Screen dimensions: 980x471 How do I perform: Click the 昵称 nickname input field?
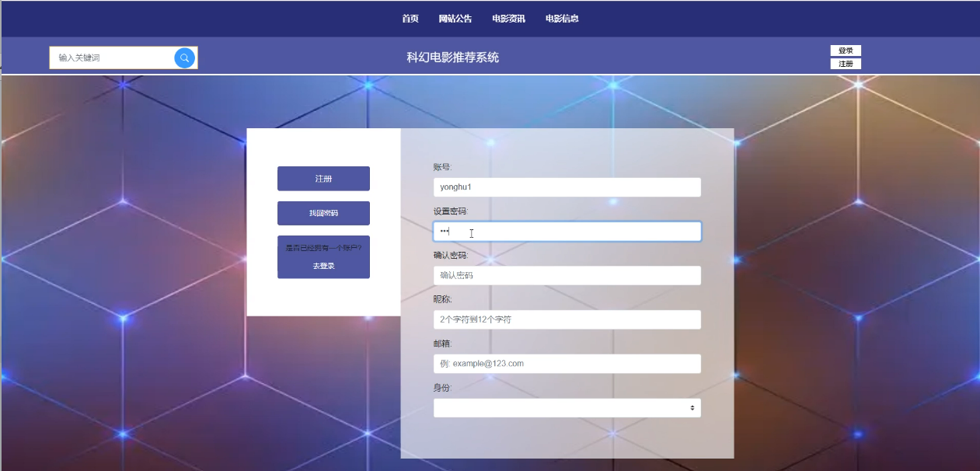coord(567,319)
